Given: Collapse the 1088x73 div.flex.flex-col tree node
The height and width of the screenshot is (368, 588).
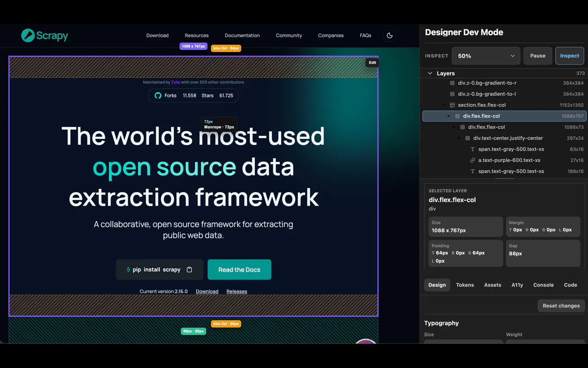Looking at the screenshot, I should 454,127.
